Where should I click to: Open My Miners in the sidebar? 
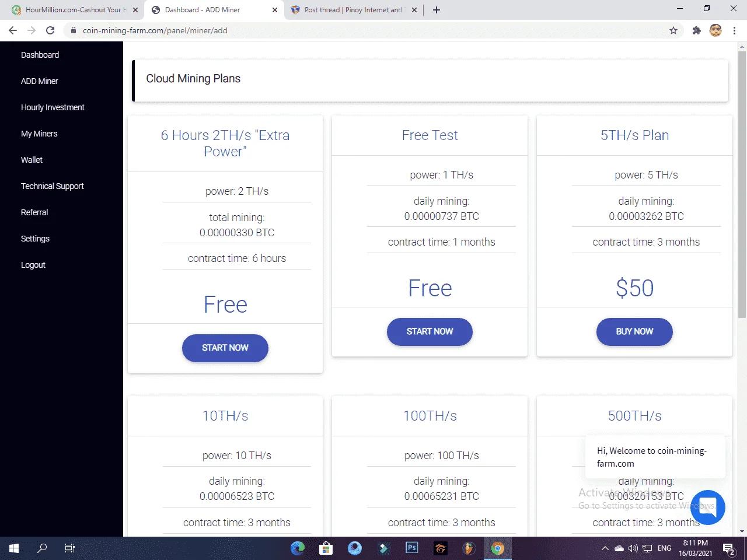pyautogui.click(x=39, y=134)
